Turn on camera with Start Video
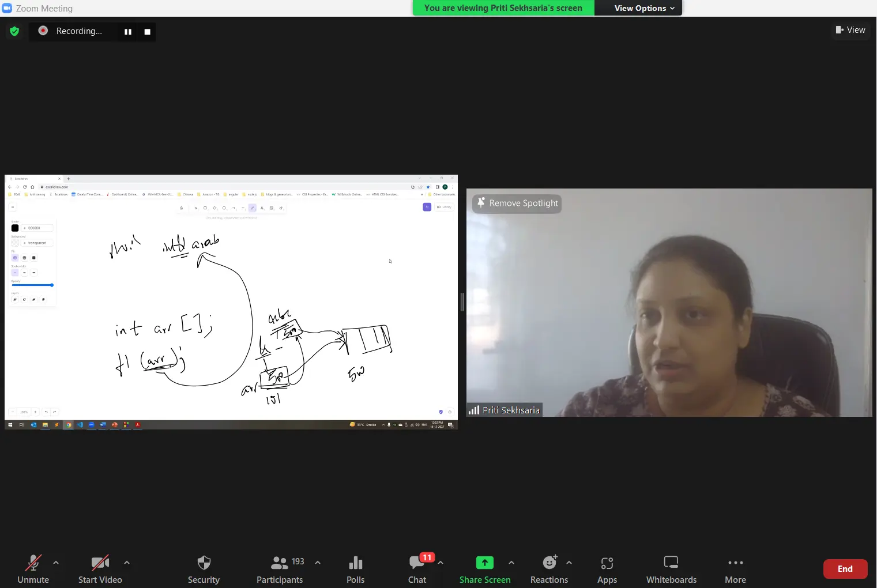This screenshot has height=588, width=877. click(100, 568)
